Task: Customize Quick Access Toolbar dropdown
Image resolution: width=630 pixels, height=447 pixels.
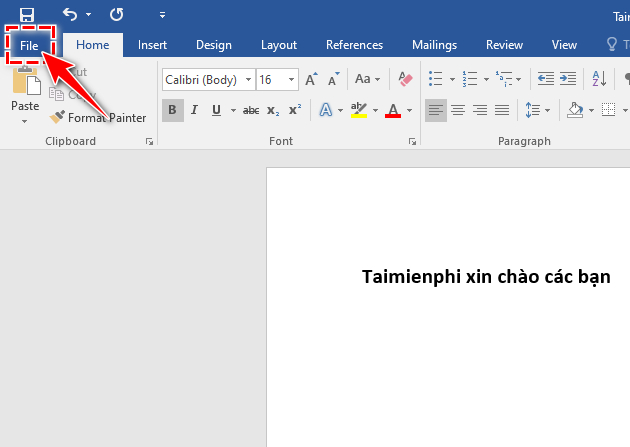Action: (162, 15)
